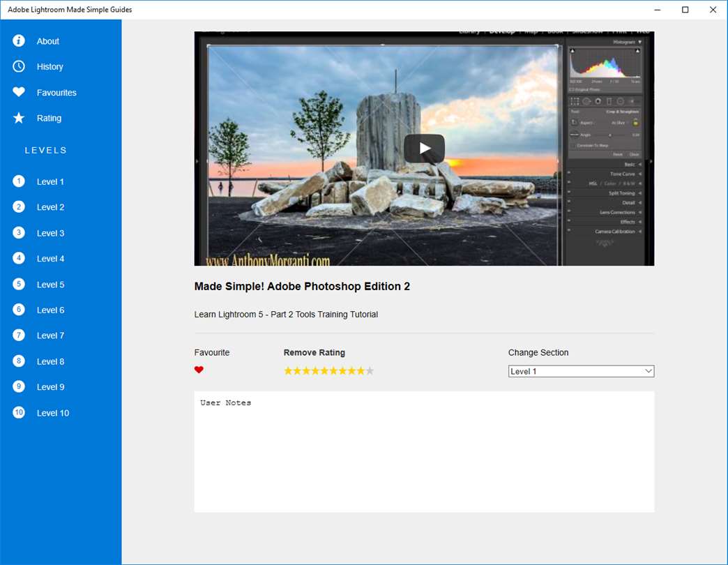Click the Remove Rating link
Screen dimensions: 728x565
pyautogui.click(x=314, y=353)
